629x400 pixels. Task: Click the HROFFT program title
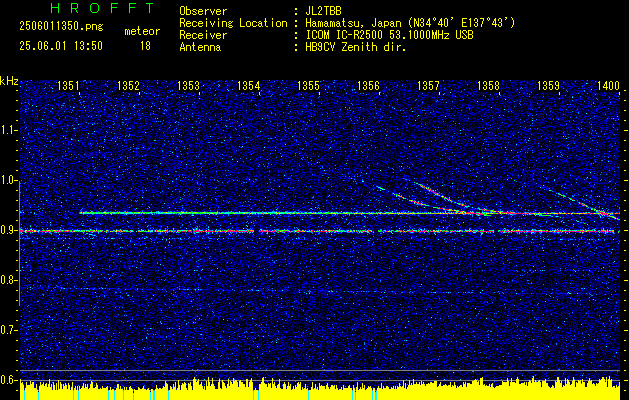click(x=102, y=8)
